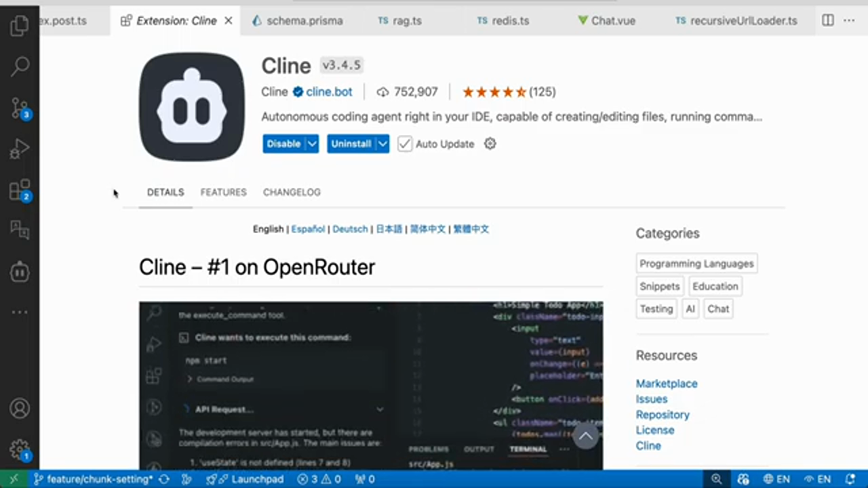Open extension settings gear next to Auto Update
Viewport: 868px width, 488px height.
tap(490, 144)
